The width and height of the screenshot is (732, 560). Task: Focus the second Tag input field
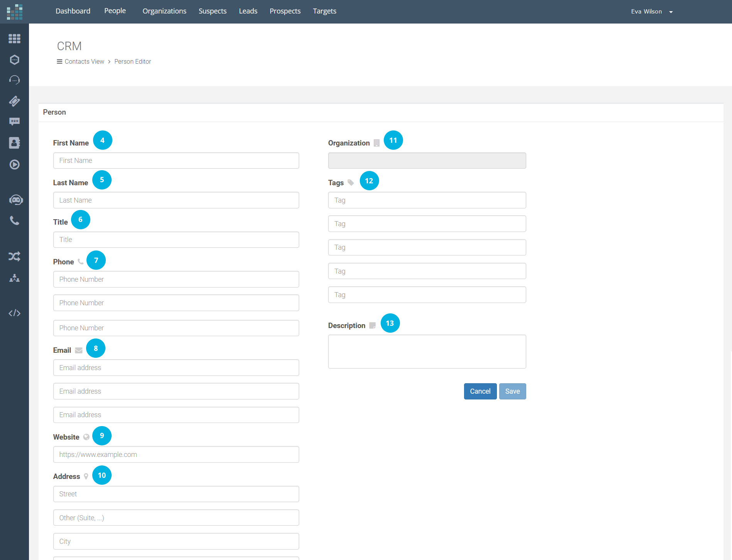point(427,224)
